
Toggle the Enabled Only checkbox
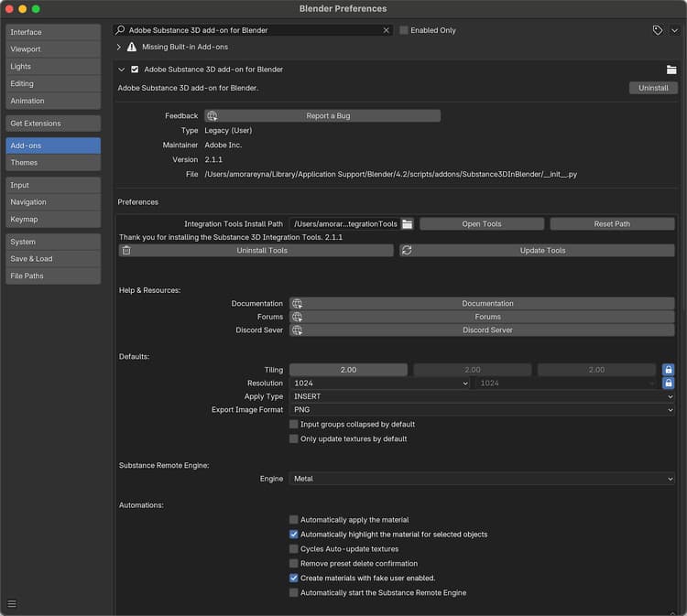coord(404,30)
